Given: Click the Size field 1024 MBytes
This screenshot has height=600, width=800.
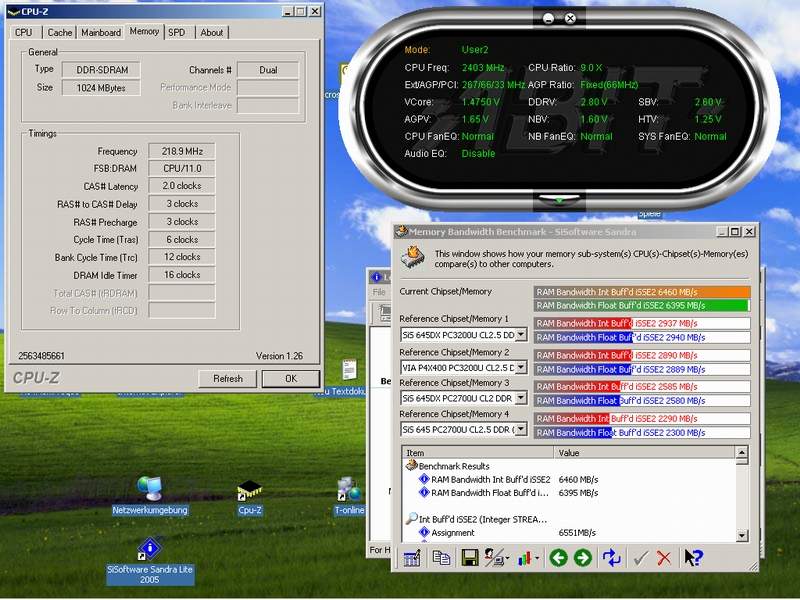Looking at the screenshot, I should (x=101, y=88).
